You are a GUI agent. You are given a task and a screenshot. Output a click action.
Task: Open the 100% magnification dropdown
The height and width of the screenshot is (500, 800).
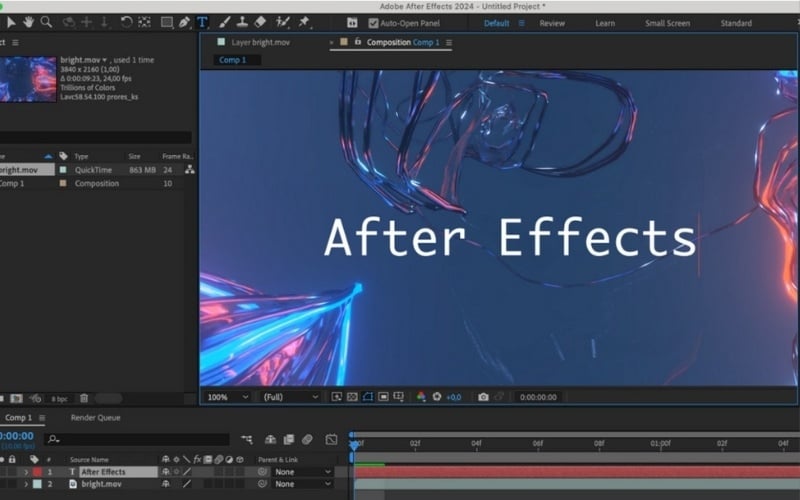click(x=228, y=397)
